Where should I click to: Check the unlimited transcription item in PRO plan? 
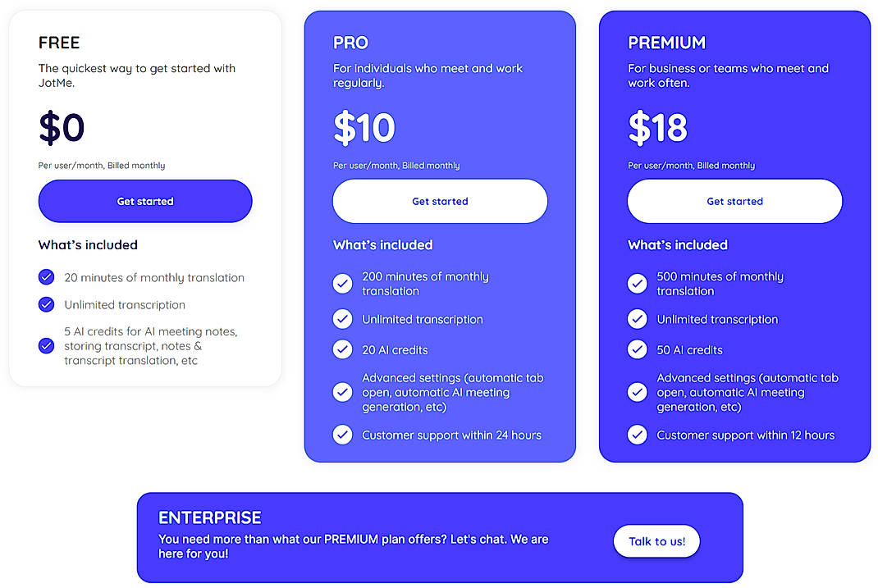(342, 319)
